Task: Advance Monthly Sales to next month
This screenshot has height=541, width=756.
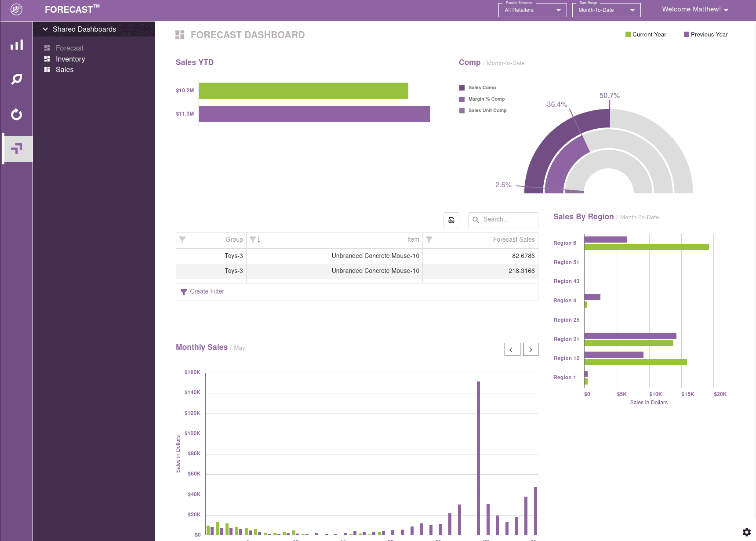Action: pos(531,349)
